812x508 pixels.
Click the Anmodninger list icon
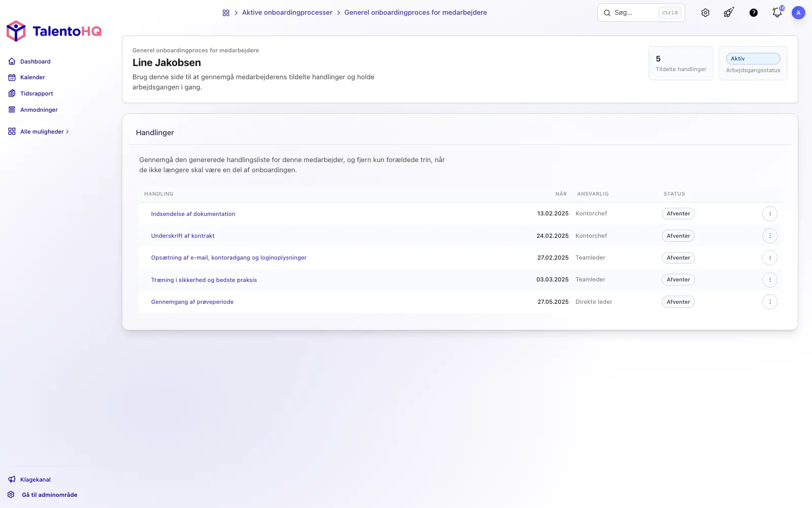(12, 110)
